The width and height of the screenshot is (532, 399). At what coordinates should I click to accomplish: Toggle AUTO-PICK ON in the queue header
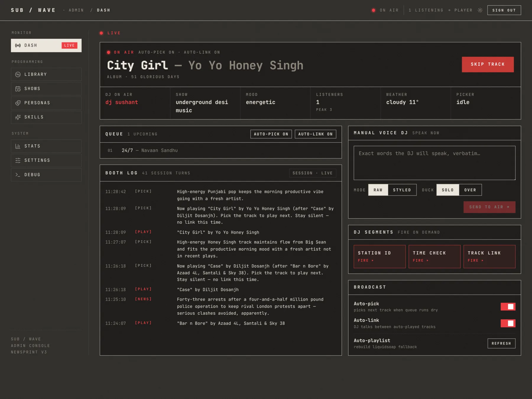tap(271, 134)
